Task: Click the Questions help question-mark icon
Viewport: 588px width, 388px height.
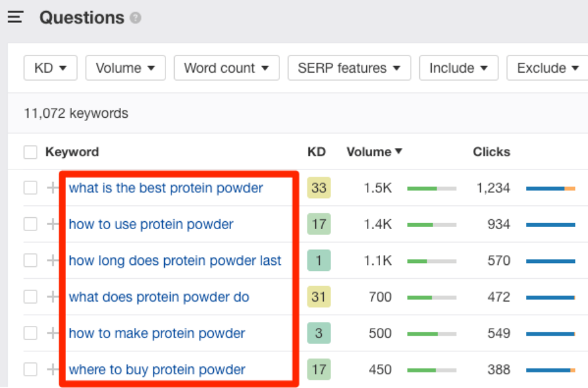Action: point(135,18)
